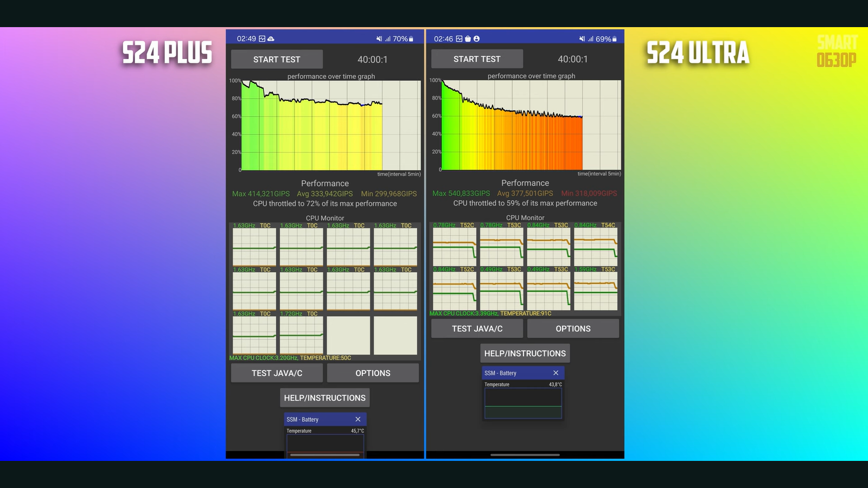
Task: Tap the 1.72GHz CPU core graph
Action: tap(301, 336)
